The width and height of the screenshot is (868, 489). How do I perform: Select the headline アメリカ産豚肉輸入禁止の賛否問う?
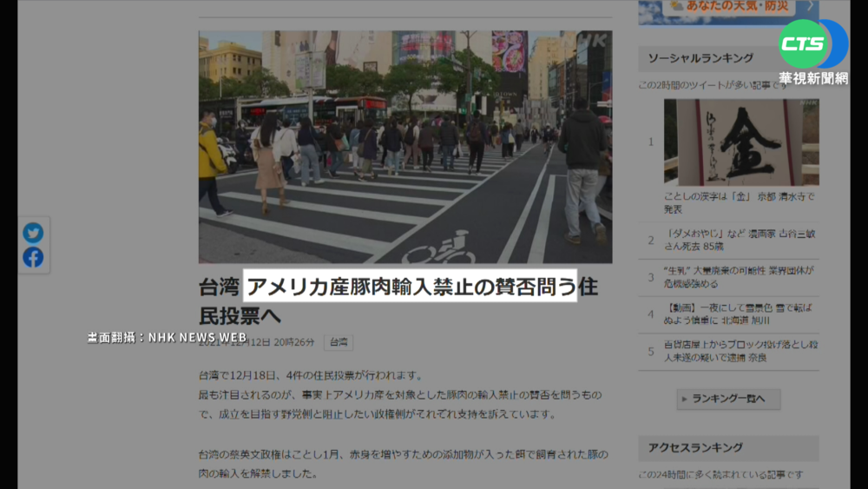coord(411,287)
